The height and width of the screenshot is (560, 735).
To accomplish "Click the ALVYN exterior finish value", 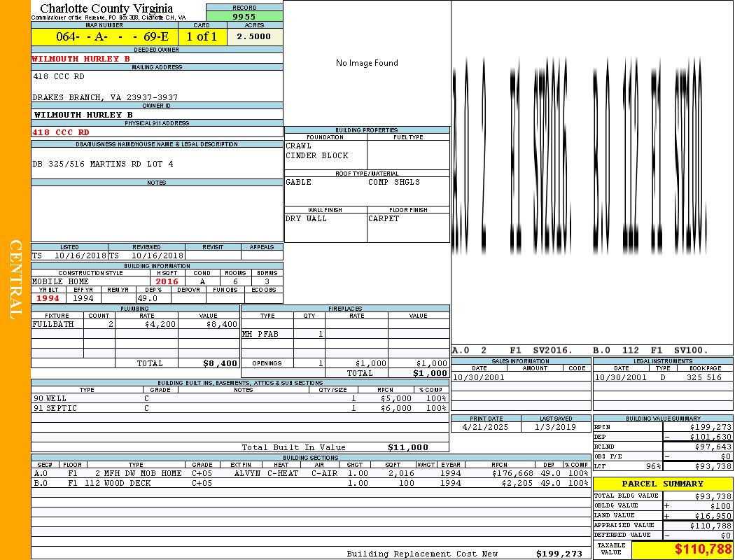I will 248,474.
